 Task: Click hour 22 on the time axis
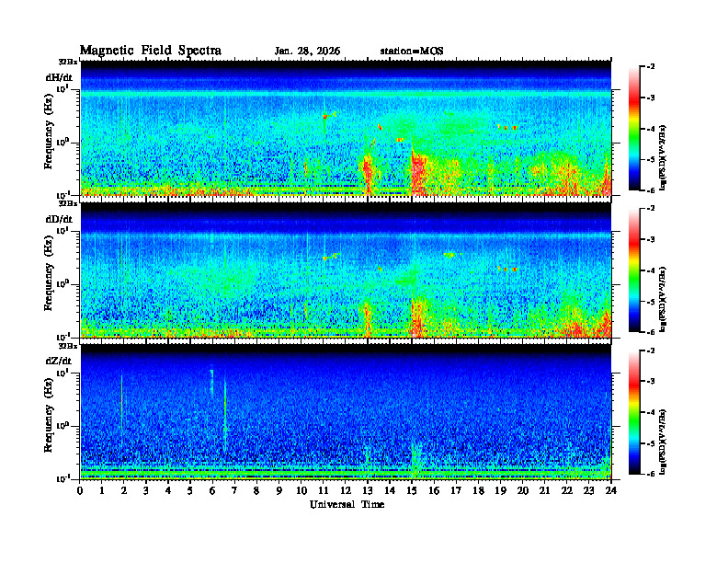point(567,491)
